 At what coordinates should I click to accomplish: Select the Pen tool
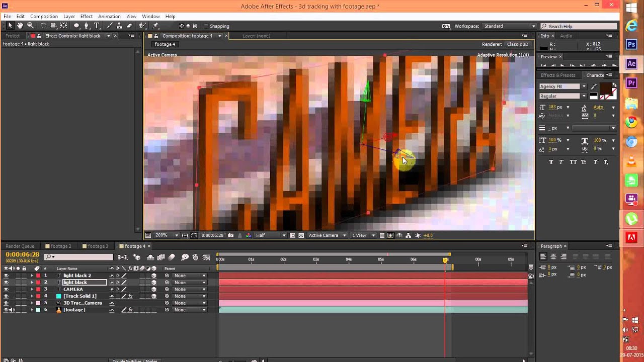(87, 26)
